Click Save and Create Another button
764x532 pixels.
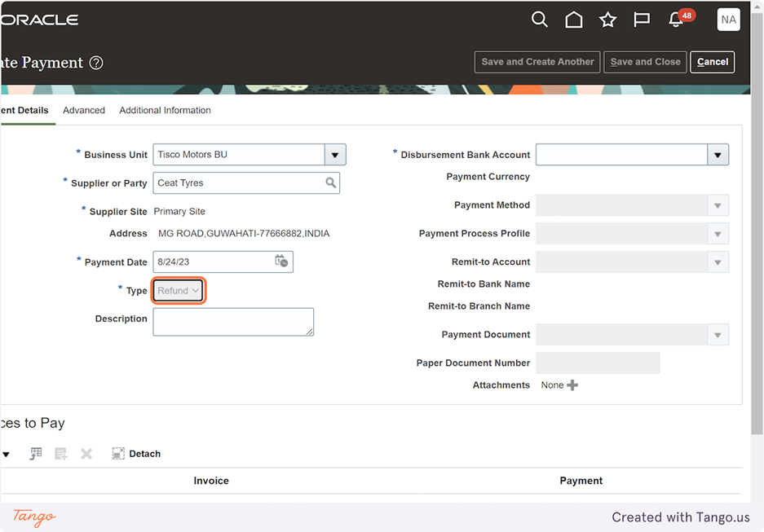537,62
